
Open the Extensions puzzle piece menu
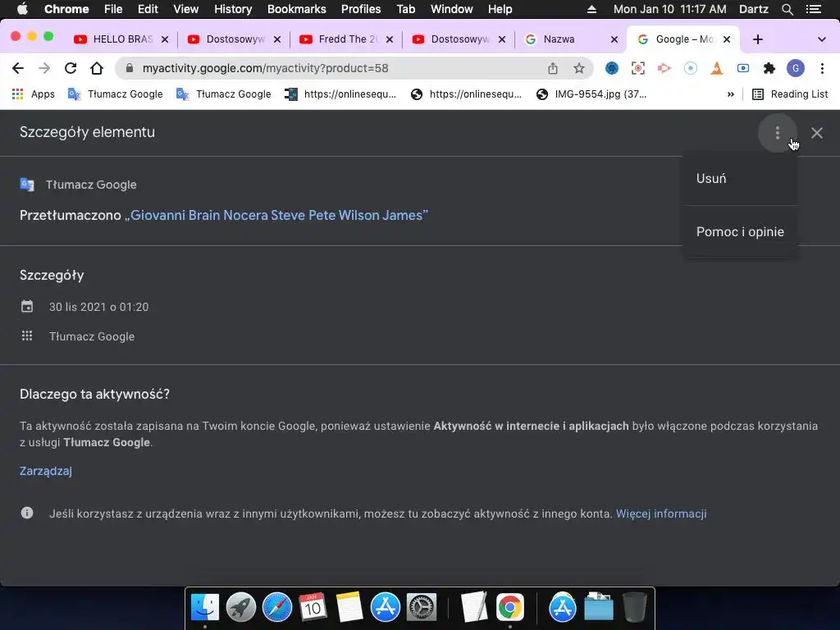pos(769,68)
